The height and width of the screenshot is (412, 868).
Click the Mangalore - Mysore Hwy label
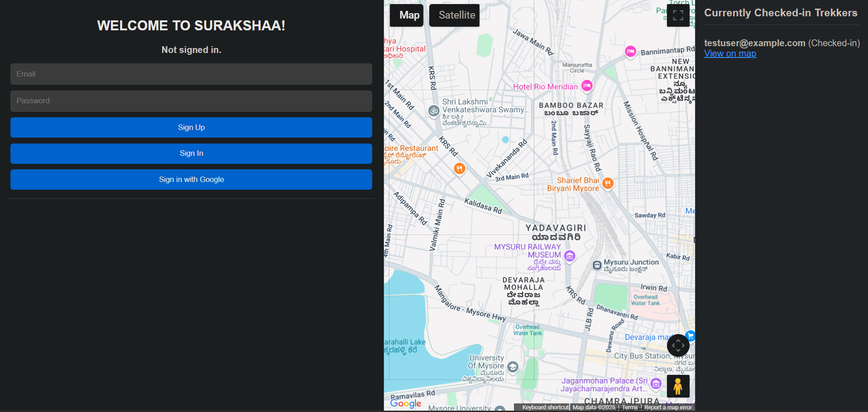(x=470, y=304)
